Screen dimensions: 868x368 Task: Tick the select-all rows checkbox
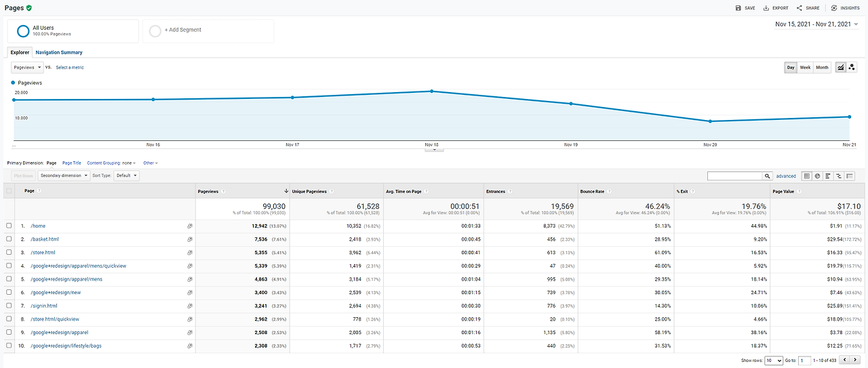[x=9, y=191]
